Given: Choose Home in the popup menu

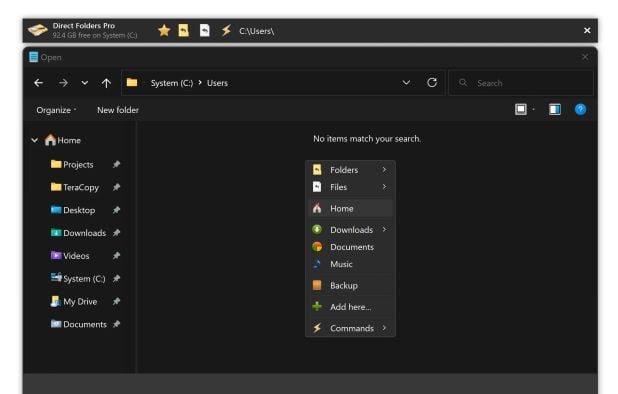Looking at the screenshot, I should (350, 208).
